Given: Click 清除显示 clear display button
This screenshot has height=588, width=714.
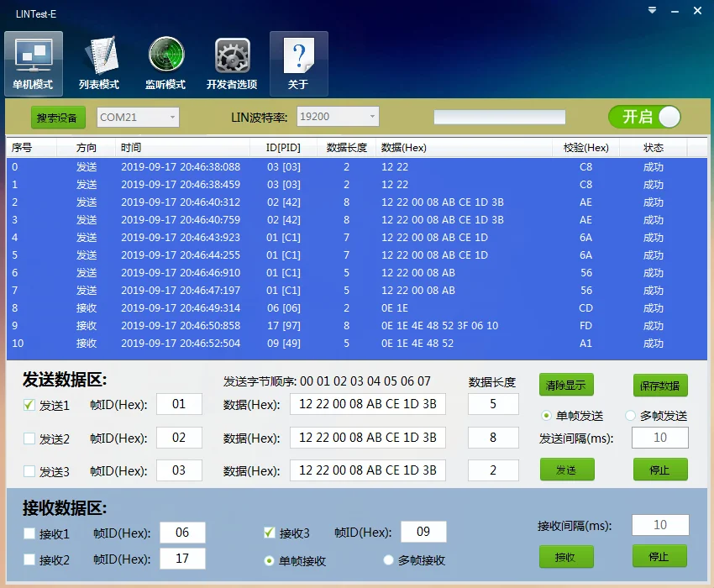Looking at the screenshot, I should point(566,385).
